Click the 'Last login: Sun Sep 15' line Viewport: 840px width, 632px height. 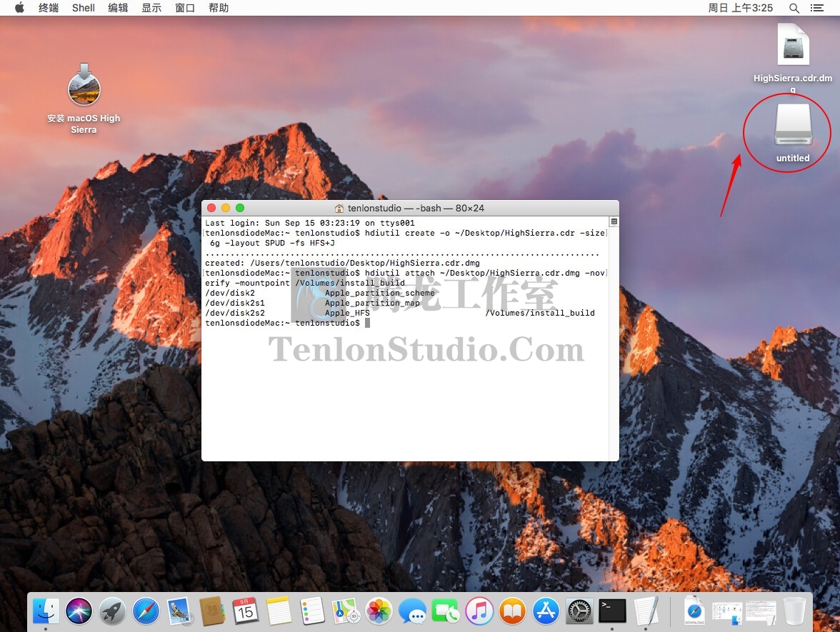tap(310, 223)
